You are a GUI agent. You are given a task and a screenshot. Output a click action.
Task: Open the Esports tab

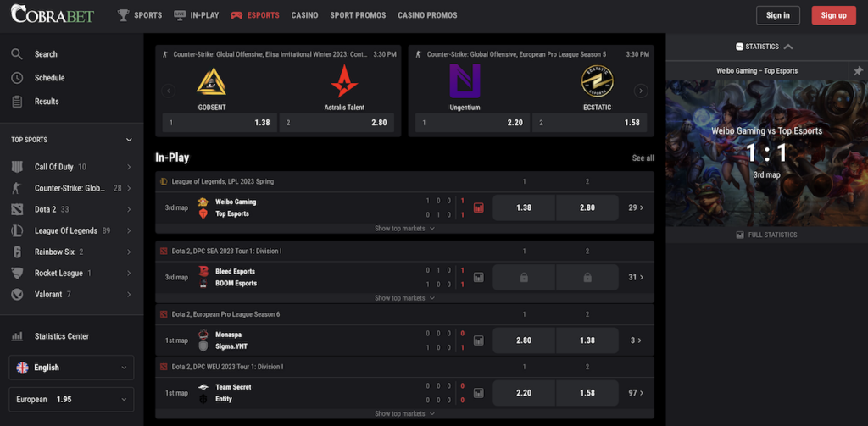[x=255, y=15]
